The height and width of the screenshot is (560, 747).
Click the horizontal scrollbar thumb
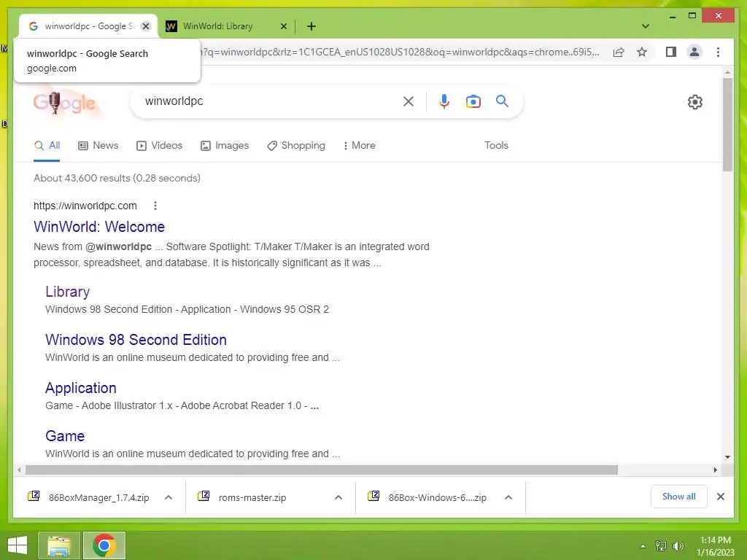[322, 470]
